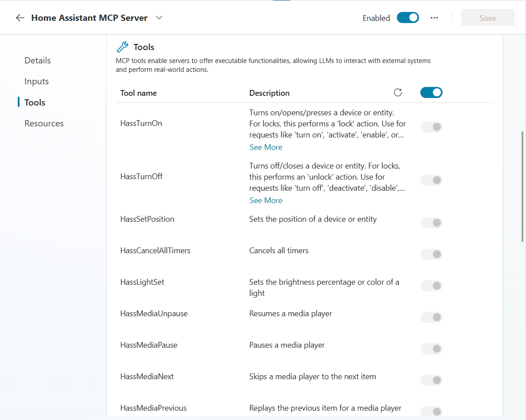Enable the HassTurnOn tool toggle
Viewport: 526px width, 420px height.
coord(431,127)
